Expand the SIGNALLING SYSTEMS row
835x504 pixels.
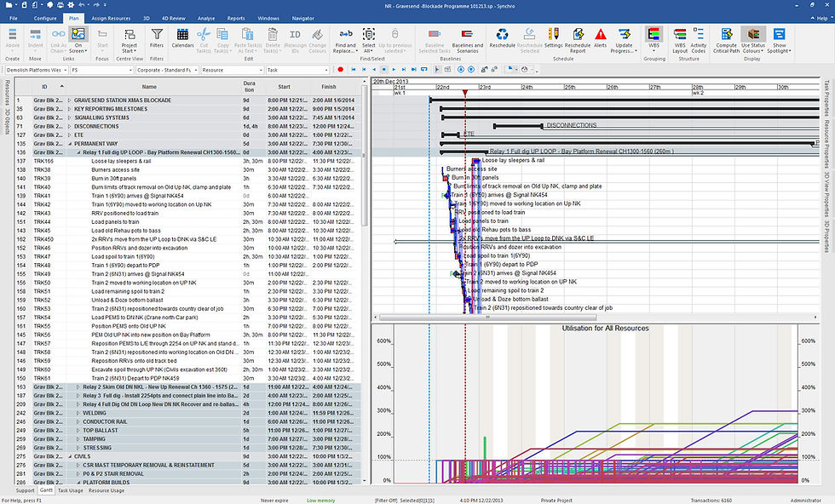pyautogui.click(x=69, y=117)
